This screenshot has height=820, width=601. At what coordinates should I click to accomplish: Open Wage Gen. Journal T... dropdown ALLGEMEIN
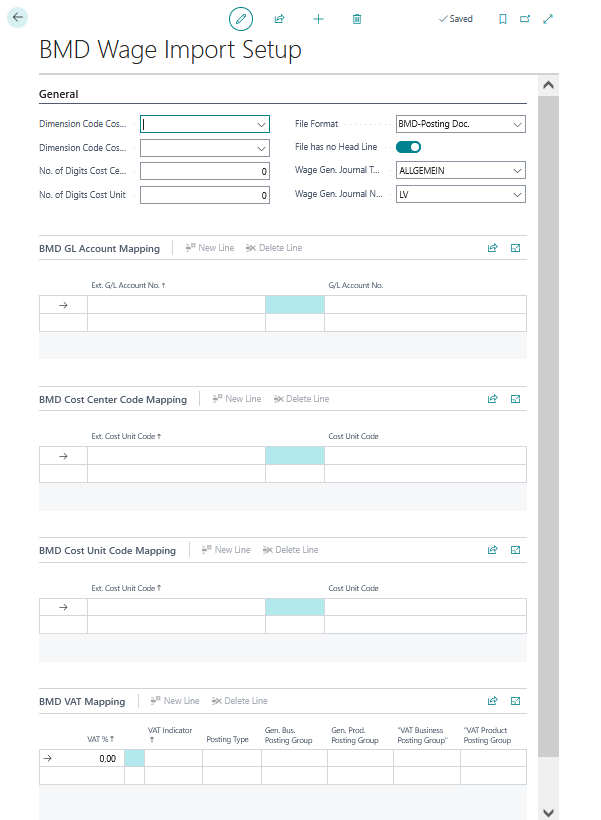[517, 170]
